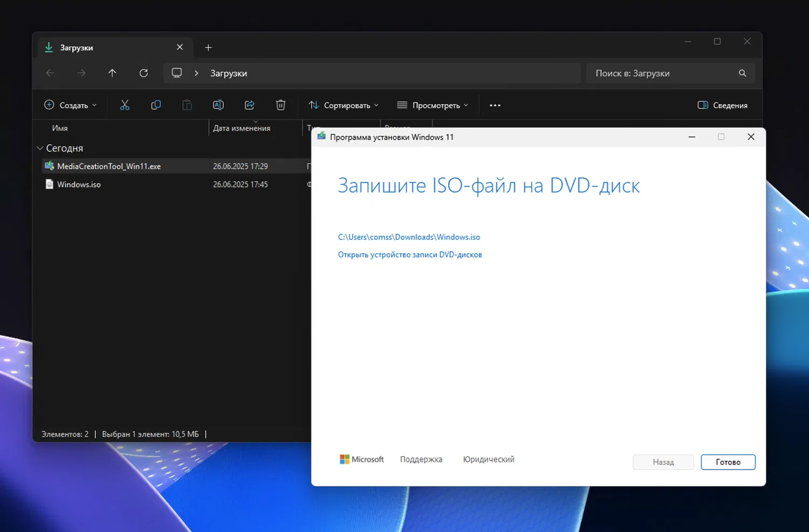Open the Windows.iso path link
The width and height of the screenshot is (809, 532).
click(x=409, y=237)
